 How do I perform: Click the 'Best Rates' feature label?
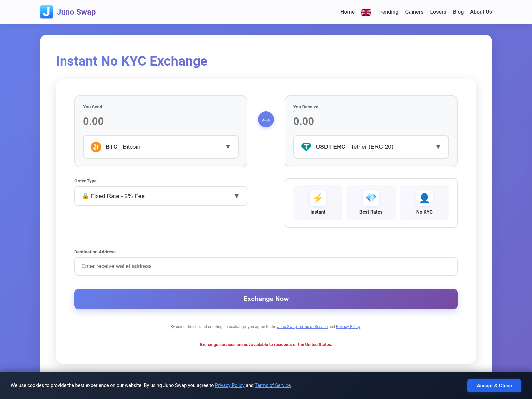[371, 212]
